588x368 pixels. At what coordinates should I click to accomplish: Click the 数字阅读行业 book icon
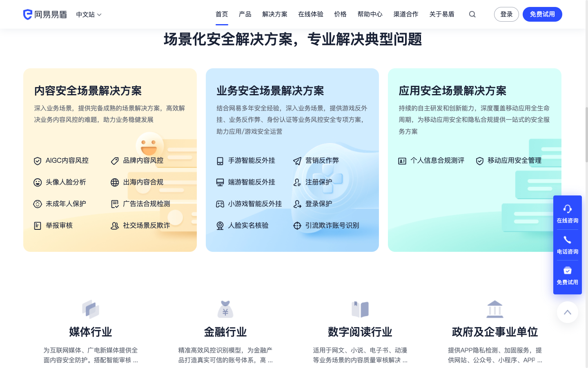click(x=360, y=309)
